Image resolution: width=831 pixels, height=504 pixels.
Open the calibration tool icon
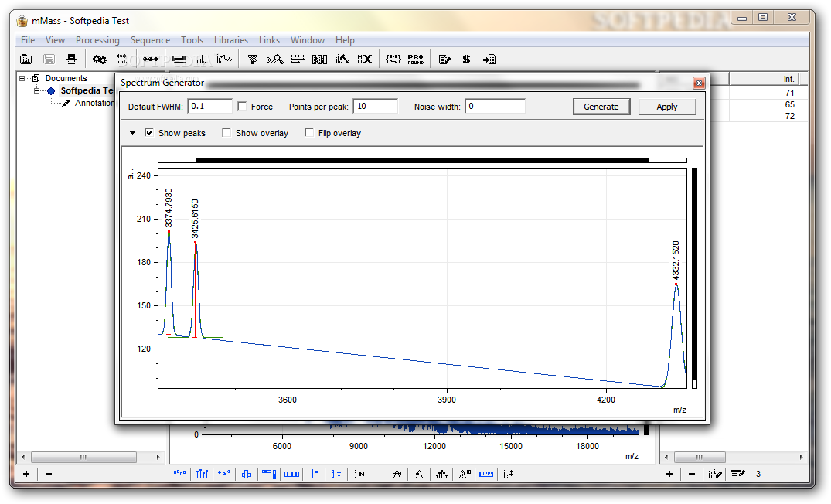pos(122,60)
